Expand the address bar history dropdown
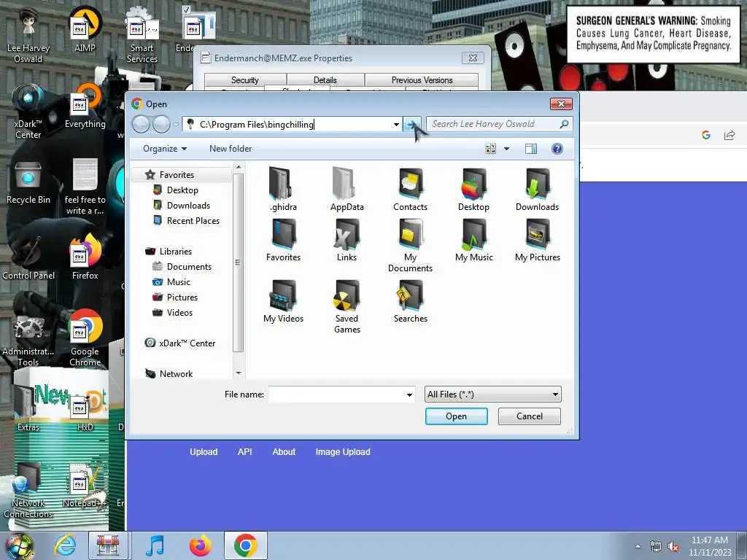The height and width of the screenshot is (560, 747). tap(396, 124)
